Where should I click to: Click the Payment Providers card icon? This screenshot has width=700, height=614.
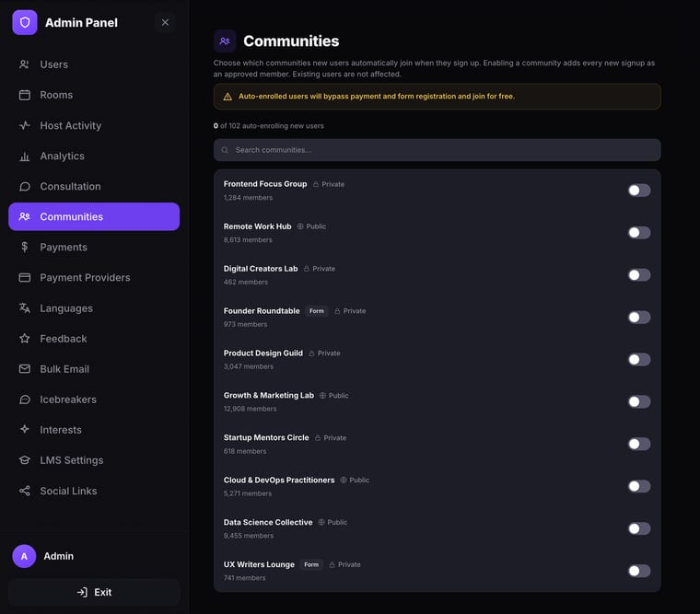pos(25,278)
